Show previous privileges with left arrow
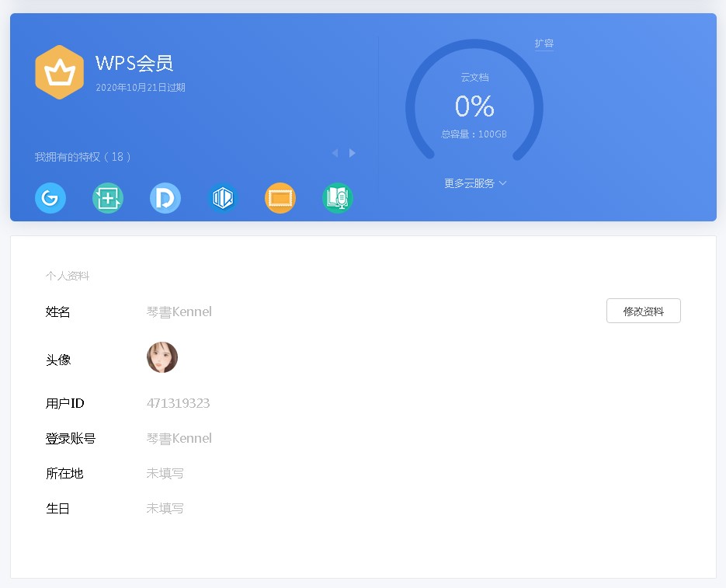726x588 pixels. coord(335,153)
